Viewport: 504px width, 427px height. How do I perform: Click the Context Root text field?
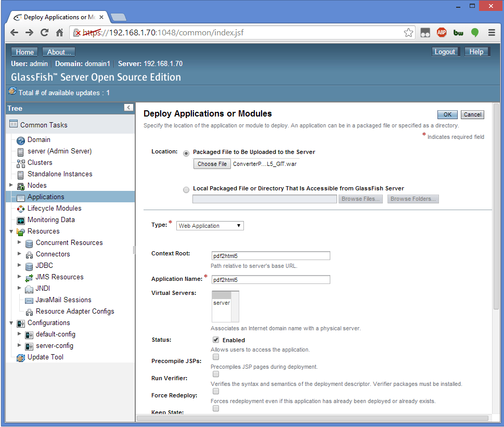point(270,256)
